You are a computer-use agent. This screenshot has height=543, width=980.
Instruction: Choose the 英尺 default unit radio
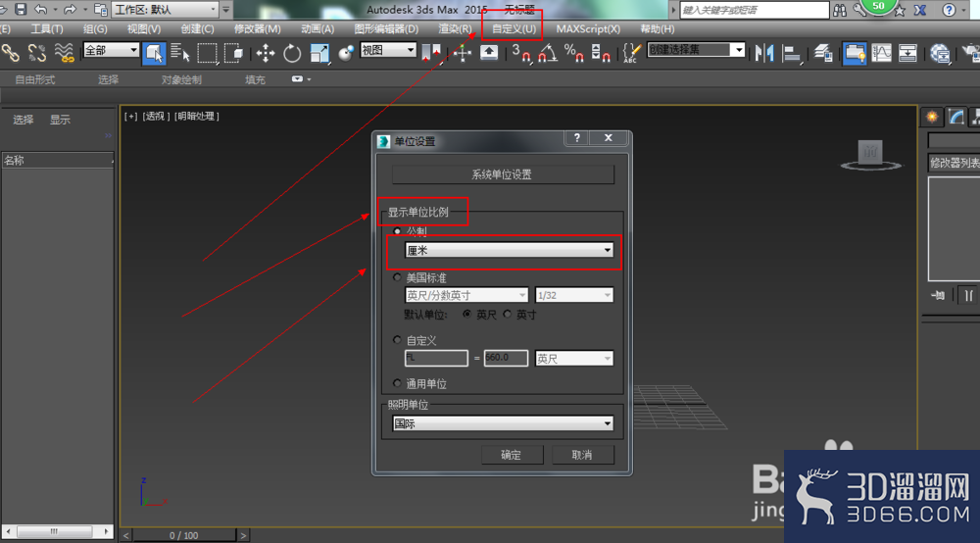pyautogui.click(x=466, y=315)
